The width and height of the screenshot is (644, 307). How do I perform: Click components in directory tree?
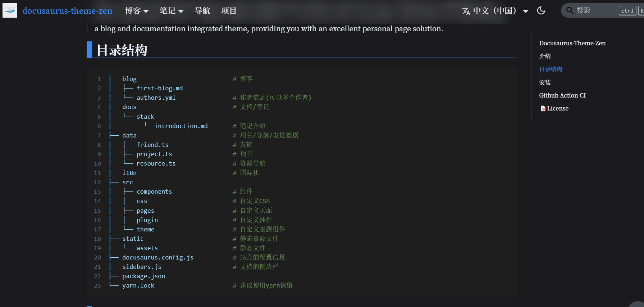pos(154,191)
